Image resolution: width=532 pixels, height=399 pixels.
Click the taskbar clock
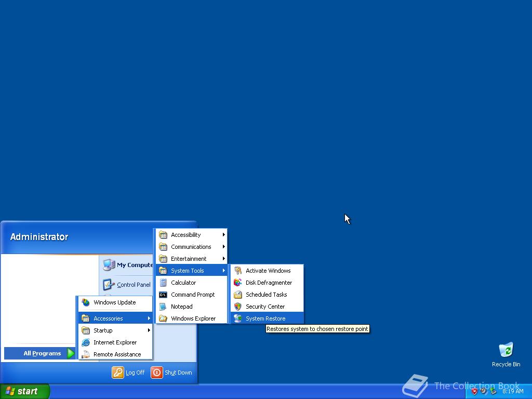point(513,391)
